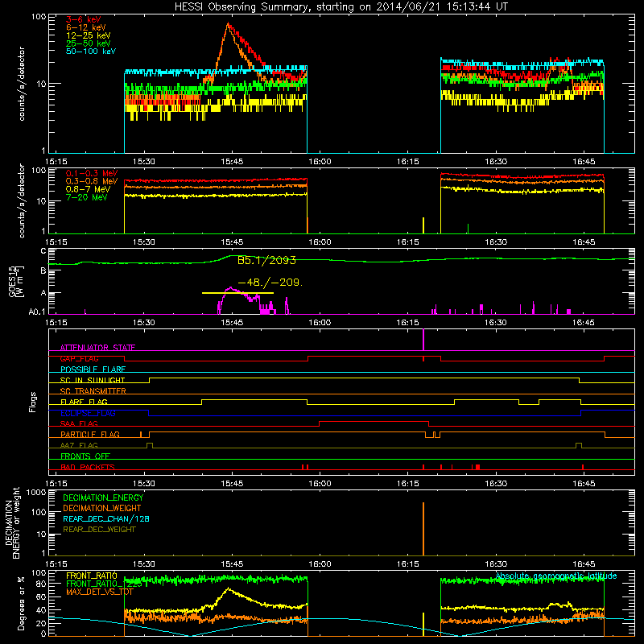Screen dimensions: 644x644
Task: Click the DECIMATION_ENERGY legend entry
Action: click(103, 497)
